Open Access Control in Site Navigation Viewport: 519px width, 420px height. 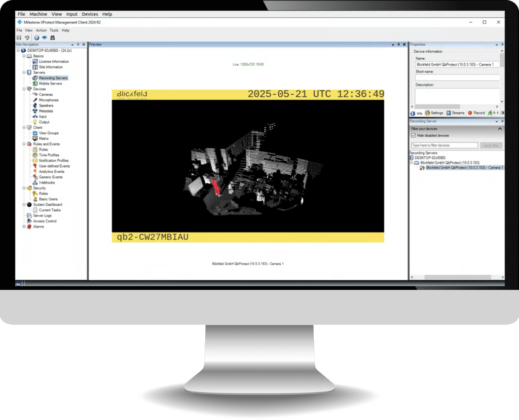click(45, 221)
